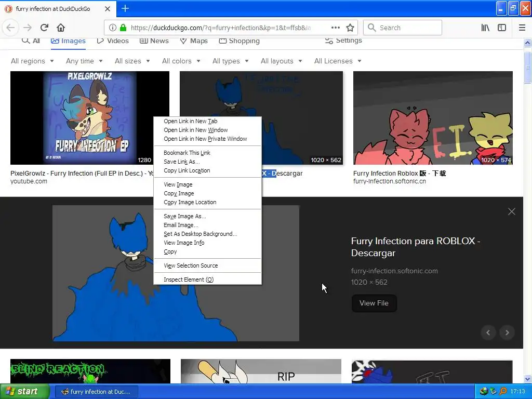Open the Firefox home page icon
Screen dimensions: 532x399
coord(61,28)
